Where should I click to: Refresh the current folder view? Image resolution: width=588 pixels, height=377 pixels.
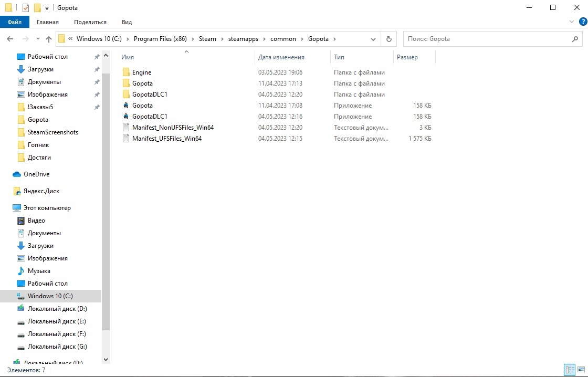tap(388, 39)
